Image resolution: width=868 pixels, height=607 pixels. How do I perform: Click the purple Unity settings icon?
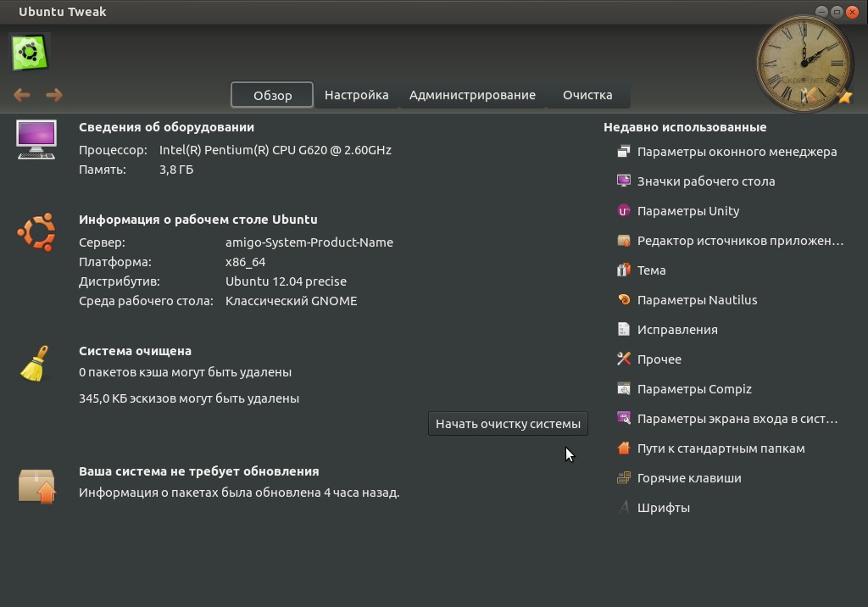point(624,211)
